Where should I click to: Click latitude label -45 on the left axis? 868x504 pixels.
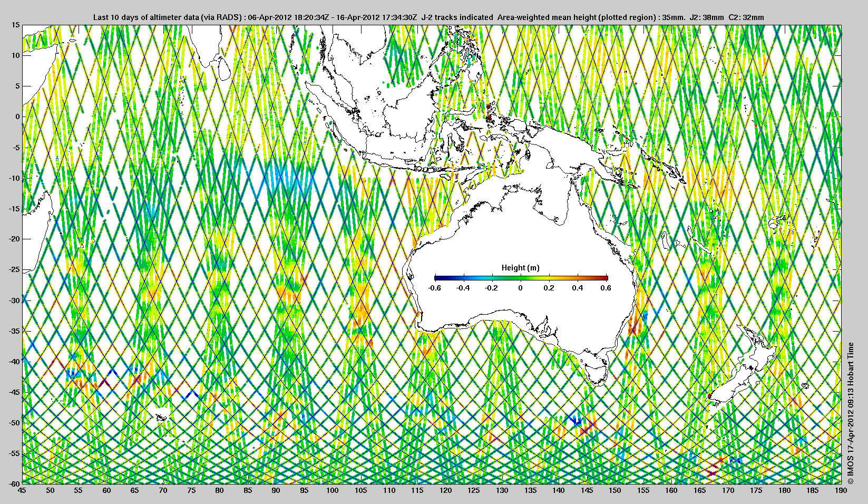point(14,392)
